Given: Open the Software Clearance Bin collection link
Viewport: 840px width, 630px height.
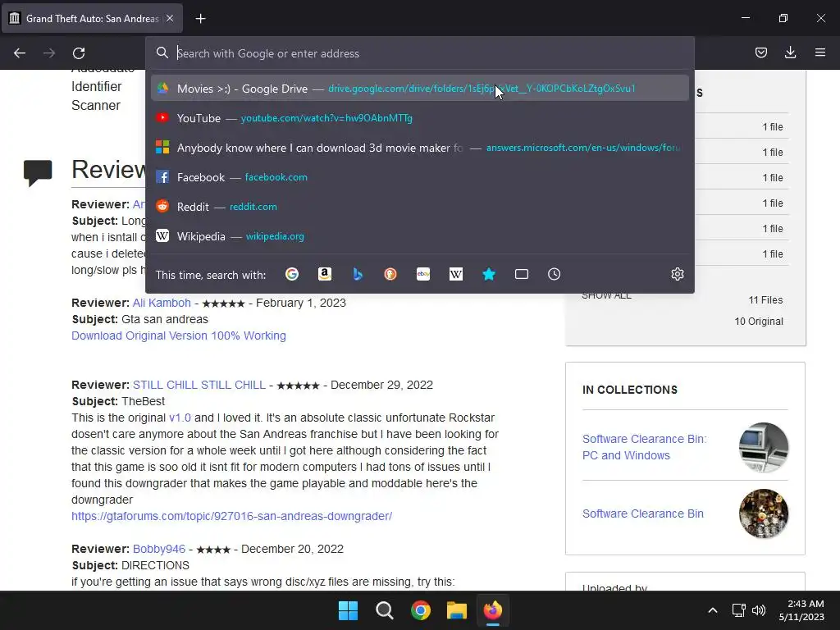Looking at the screenshot, I should 643,514.
